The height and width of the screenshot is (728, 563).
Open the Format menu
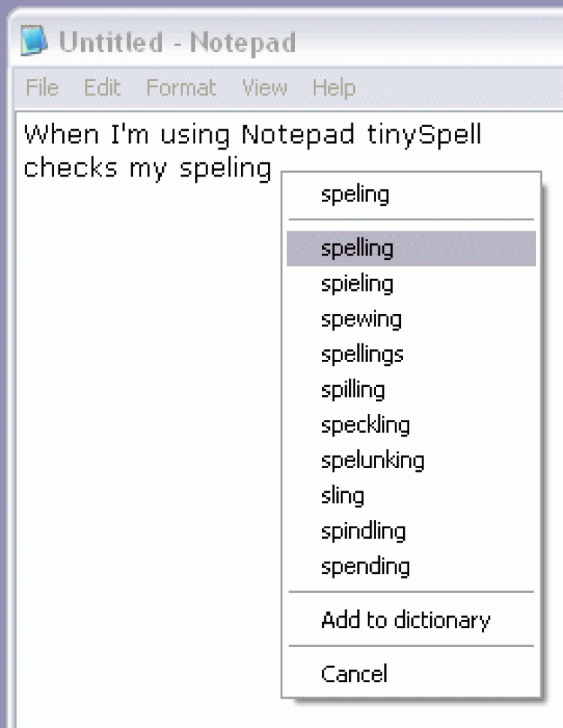tap(181, 88)
